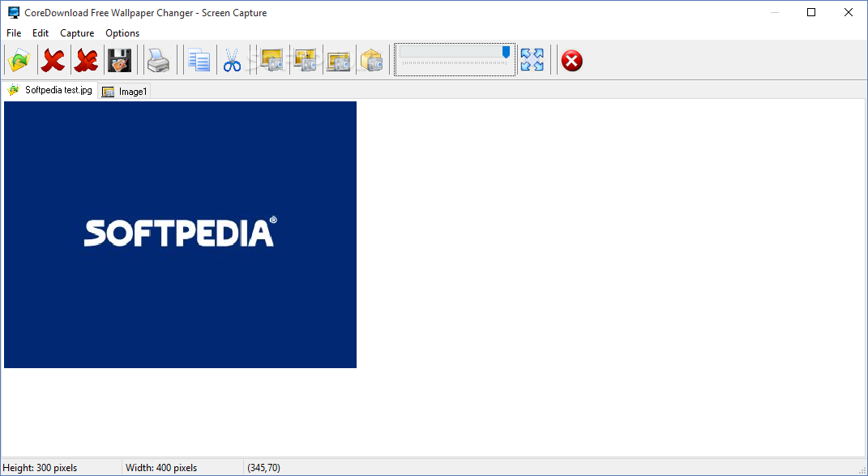The image size is (868, 476).
Task: Open the File menu
Action: coord(14,33)
